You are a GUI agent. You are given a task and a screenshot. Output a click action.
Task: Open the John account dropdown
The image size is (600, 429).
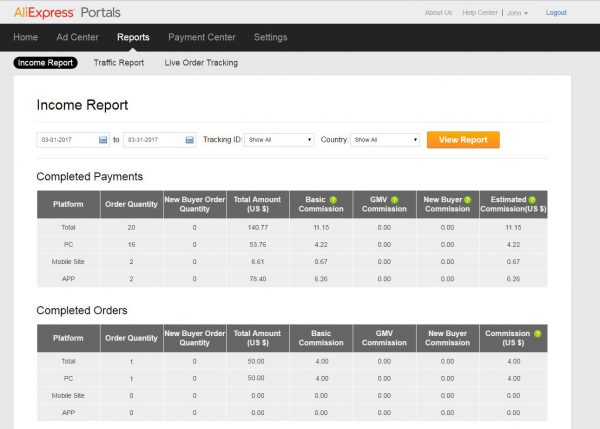click(517, 13)
